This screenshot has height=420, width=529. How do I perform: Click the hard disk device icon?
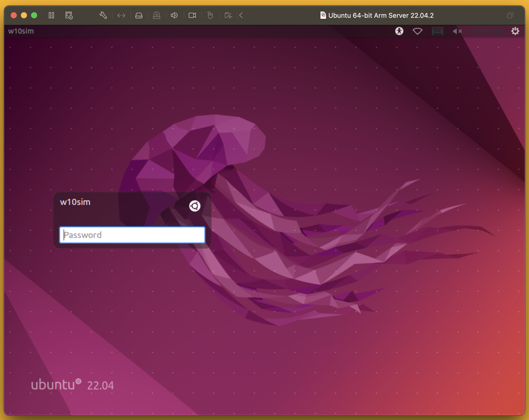pyautogui.click(x=139, y=16)
